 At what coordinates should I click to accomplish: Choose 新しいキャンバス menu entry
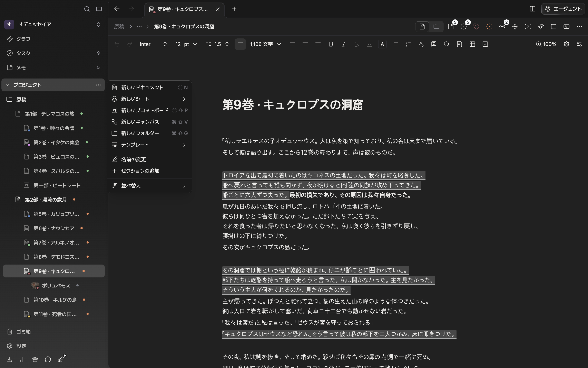(149, 122)
